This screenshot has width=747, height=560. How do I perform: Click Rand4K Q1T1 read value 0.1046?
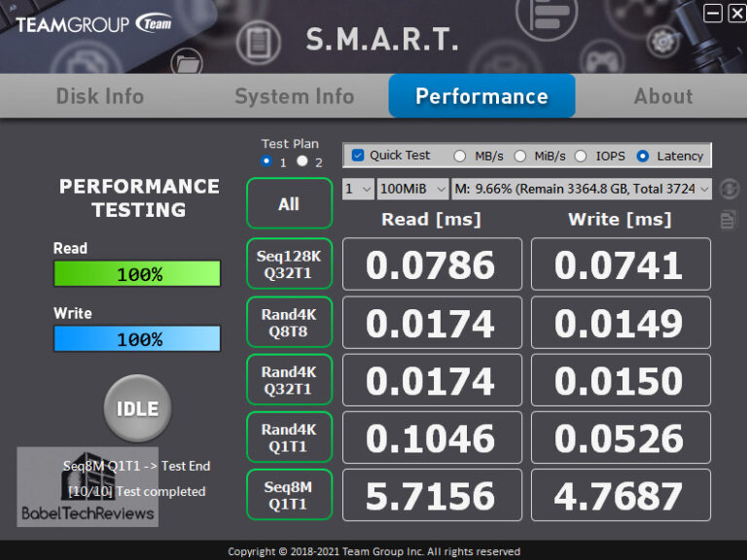pyautogui.click(x=432, y=437)
